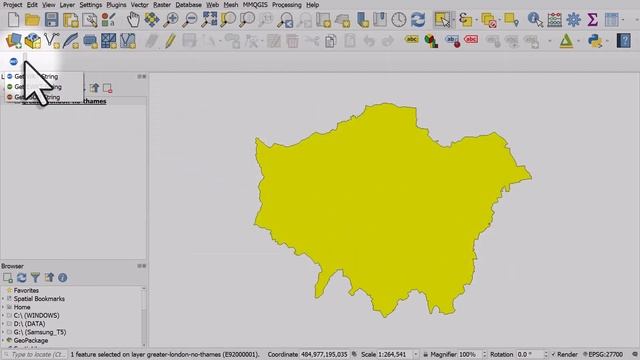Click the New Virtual Layer icon
The width and height of the screenshot is (640, 360).
128,40
